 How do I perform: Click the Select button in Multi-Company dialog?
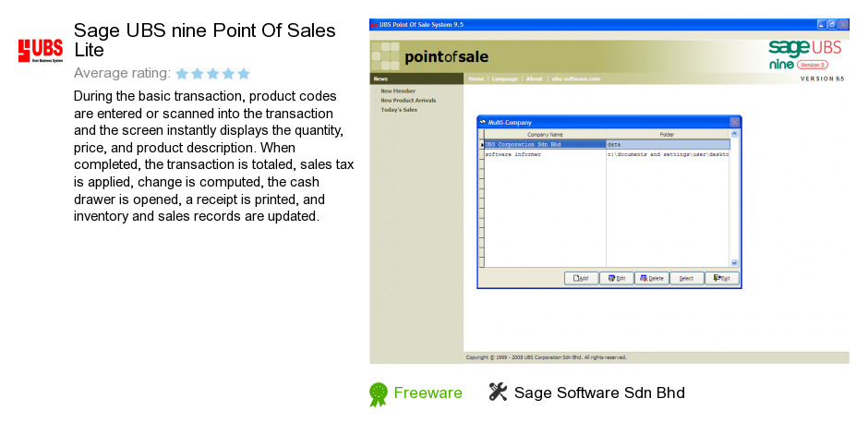[686, 278]
